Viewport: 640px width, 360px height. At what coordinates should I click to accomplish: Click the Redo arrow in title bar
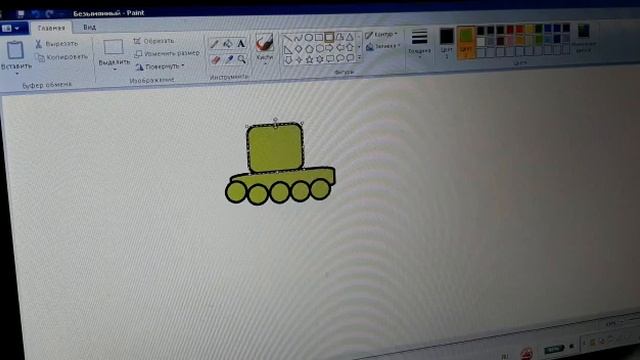(49, 14)
